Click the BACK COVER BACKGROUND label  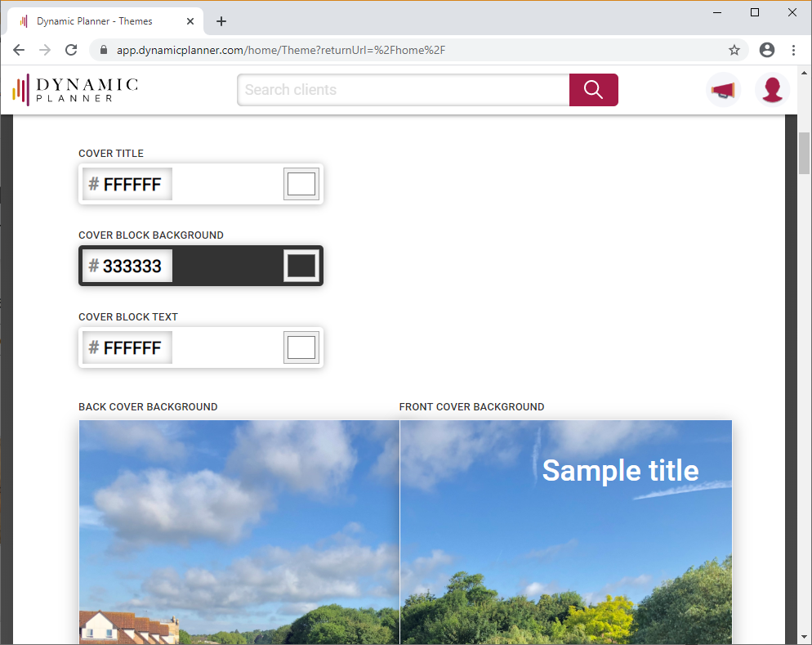point(148,406)
